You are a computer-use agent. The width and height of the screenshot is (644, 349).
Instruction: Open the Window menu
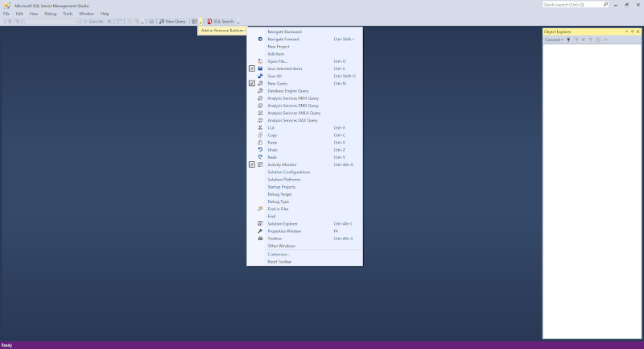click(x=86, y=14)
